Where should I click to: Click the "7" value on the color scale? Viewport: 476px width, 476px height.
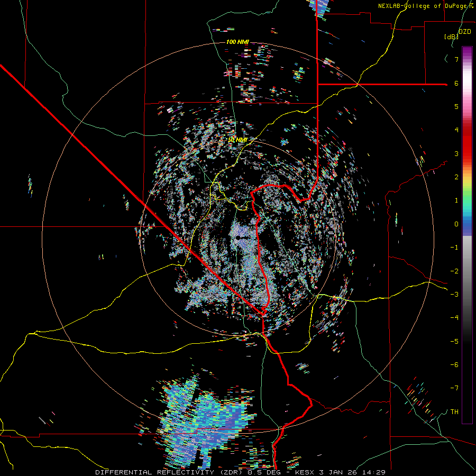point(456,59)
